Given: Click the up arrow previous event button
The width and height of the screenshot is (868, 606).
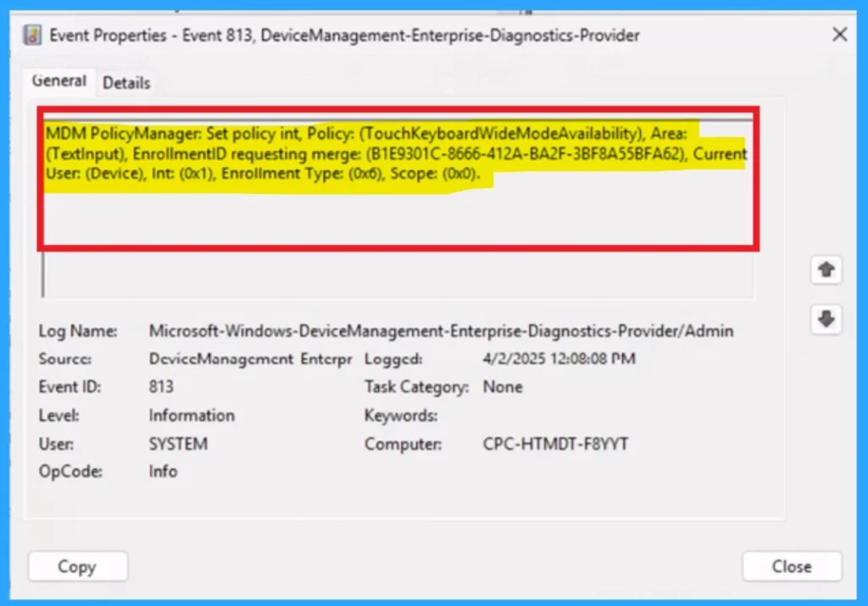Looking at the screenshot, I should tap(826, 270).
